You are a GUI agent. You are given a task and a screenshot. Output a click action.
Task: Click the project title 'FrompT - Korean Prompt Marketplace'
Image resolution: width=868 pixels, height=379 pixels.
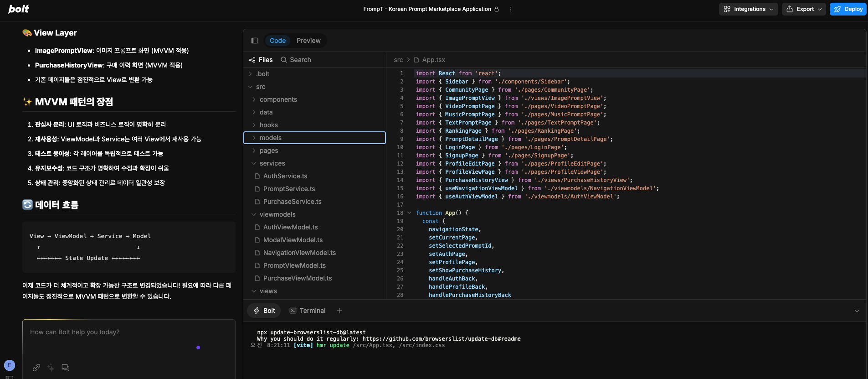click(x=427, y=9)
